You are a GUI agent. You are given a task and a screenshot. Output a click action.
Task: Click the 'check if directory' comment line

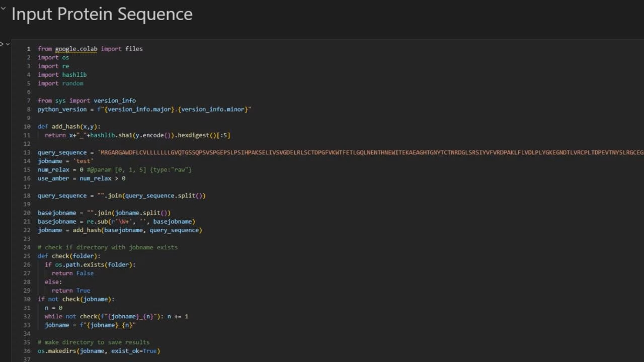pos(107,247)
